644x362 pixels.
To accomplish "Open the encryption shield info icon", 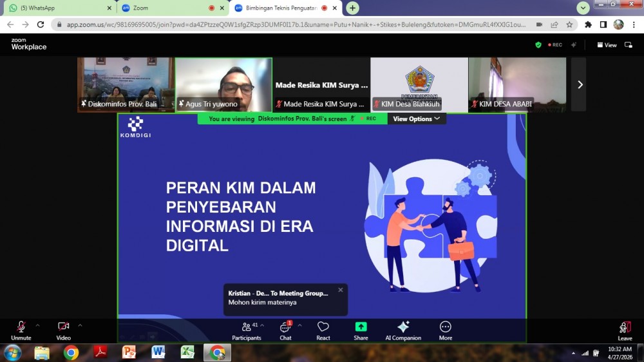I will tap(538, 45).
